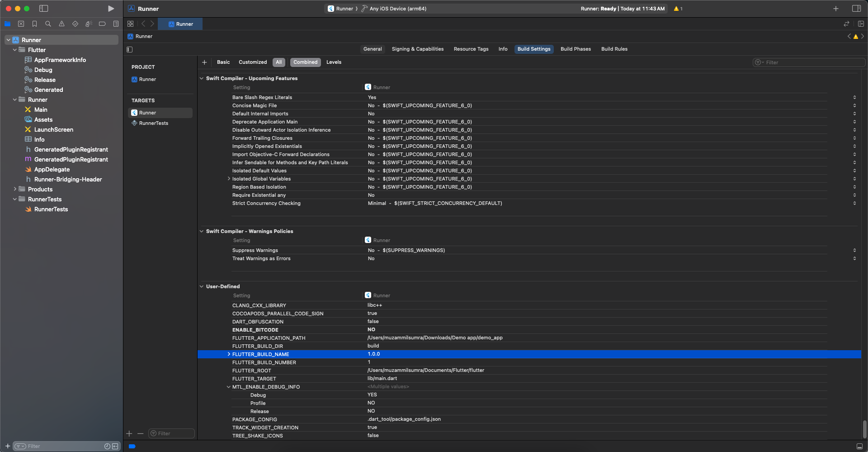
Task: Show the inspectors panel at top right
Action: pyautogui.click(x=856, y=9)
